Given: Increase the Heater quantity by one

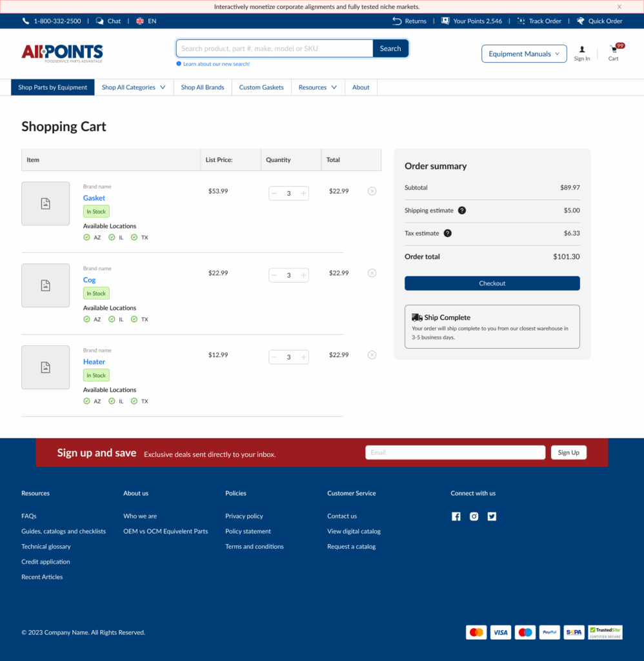Looking at the screenshot, I should point(303,357).
